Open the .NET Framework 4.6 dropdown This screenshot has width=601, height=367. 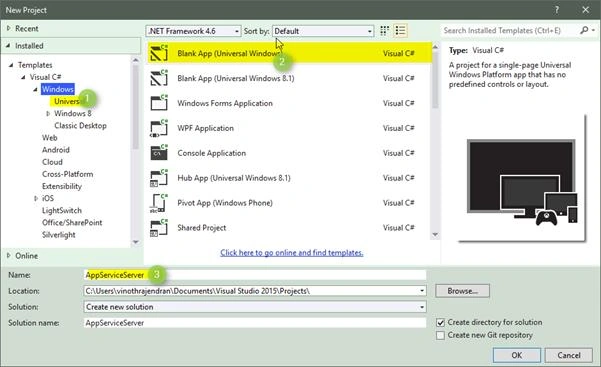(193, 31)
